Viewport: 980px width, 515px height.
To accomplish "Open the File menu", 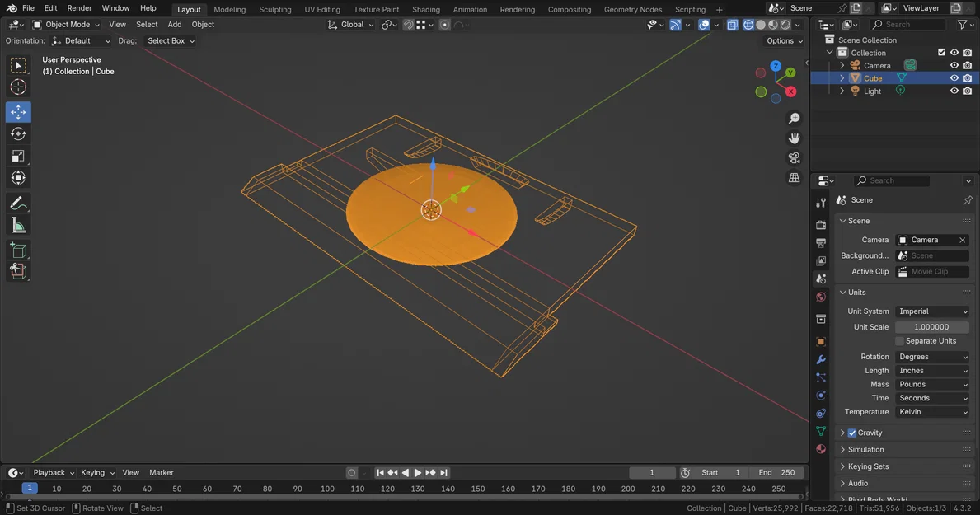I will pyautogui.click(x=28, y=8).
